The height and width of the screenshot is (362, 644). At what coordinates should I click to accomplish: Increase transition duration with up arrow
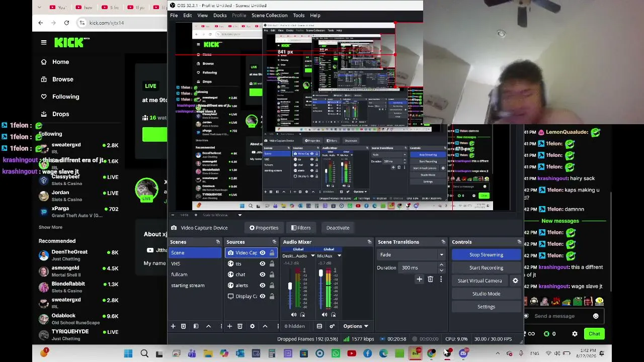click(441, 265)
